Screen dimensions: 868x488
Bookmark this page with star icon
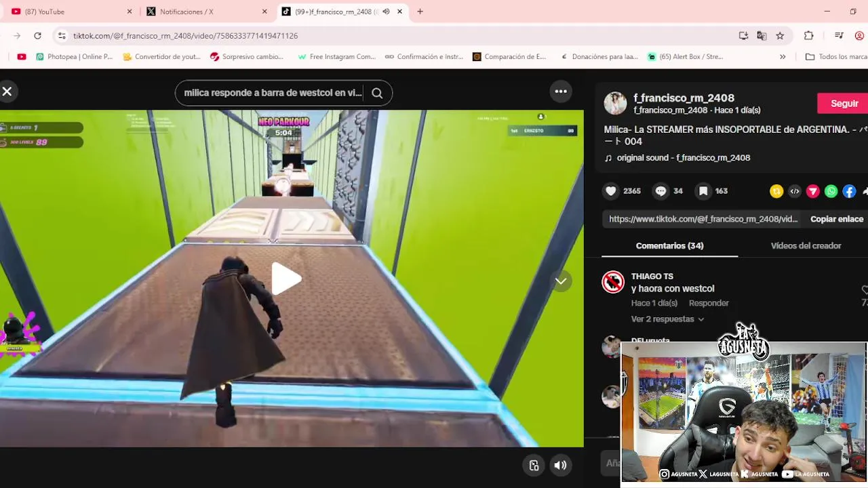(780, 36)
